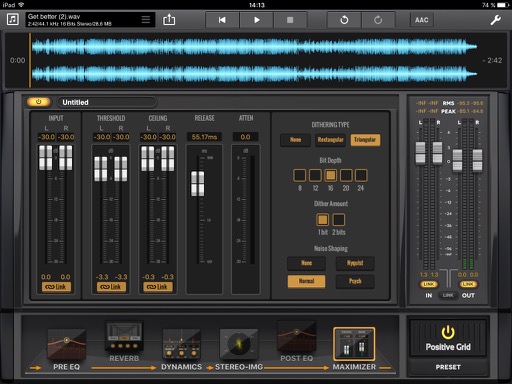The image size is (512, 384).
Task: Click the Get better (2).wav file title
Action: [x=54, y=16]
